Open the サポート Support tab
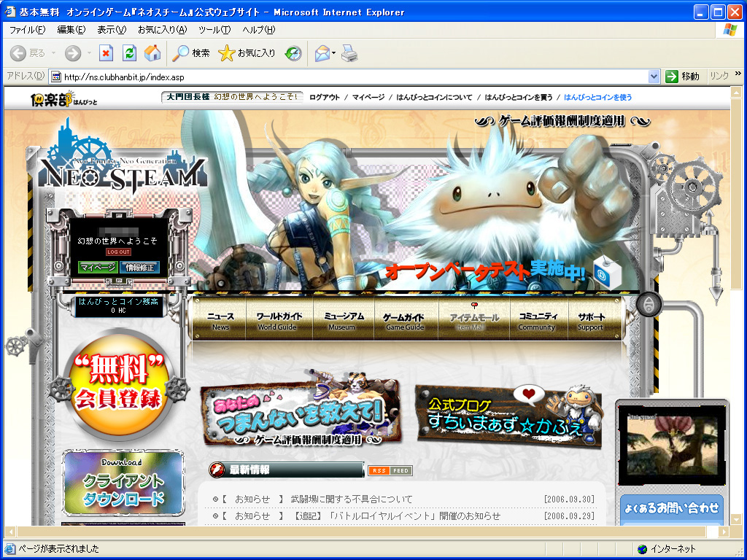Image resolution: width=747 pixels, height=560 pixels. (x=592, y=321)
